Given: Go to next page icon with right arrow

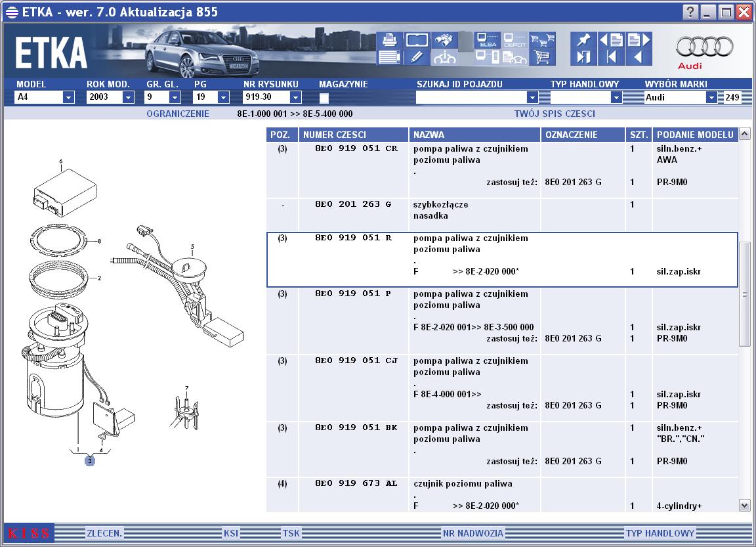Looking at the screenshot, I should (x=639, y=40).
